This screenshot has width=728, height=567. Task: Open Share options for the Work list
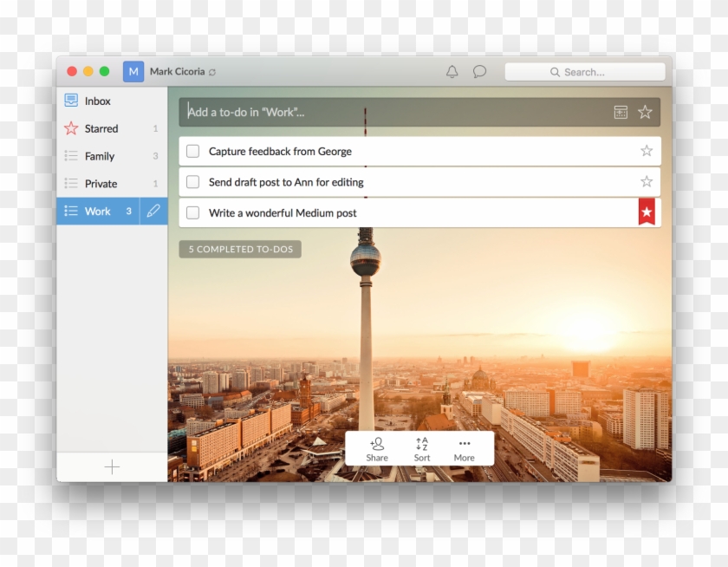377,447
